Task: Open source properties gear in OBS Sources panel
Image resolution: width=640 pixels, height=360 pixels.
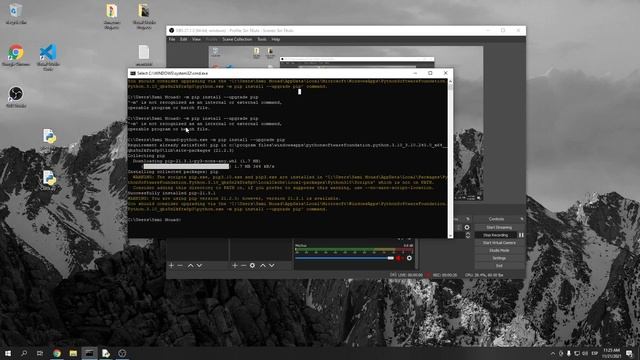Action: (252, 265)
